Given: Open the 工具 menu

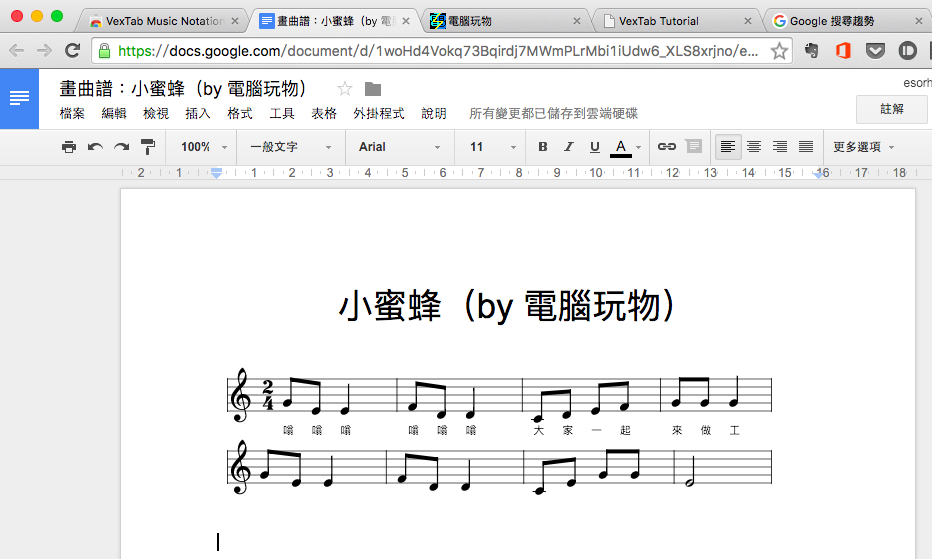Looking at the screenshot, I should 282,114.
